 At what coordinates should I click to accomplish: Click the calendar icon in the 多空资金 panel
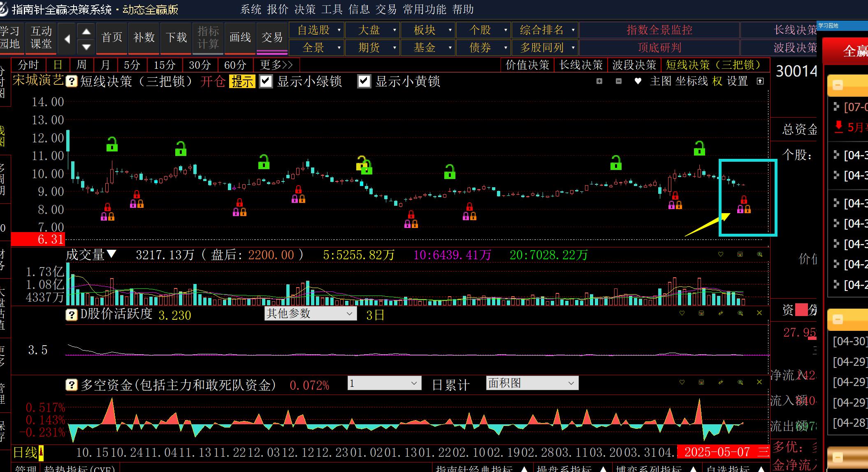[x=701, y=382]
